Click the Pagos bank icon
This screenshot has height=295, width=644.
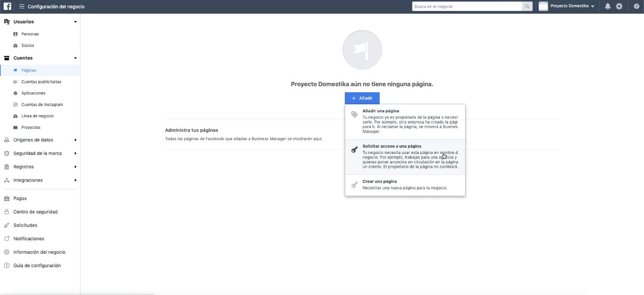click(7, 198)
